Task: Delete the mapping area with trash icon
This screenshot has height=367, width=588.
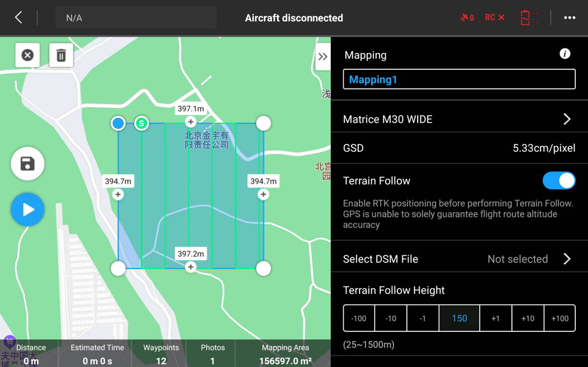Action: tap(61, 55)
